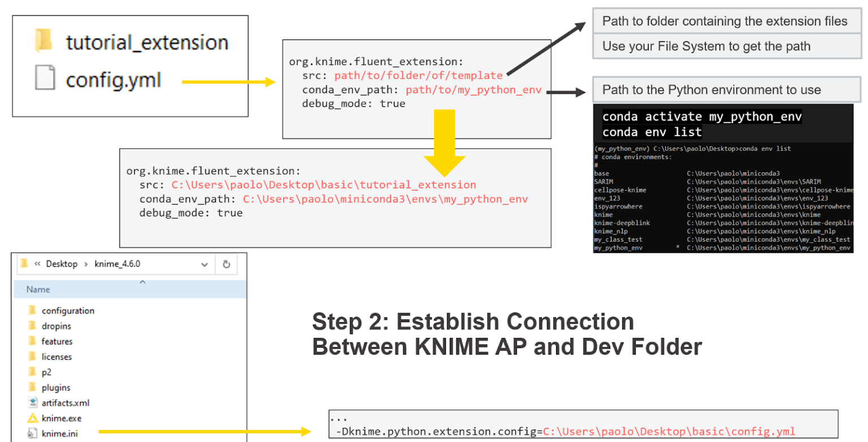Click the double chevron before Desktop breadcrumb
Image resolution: width=868 pixels, height=442 pixels.
pyautogui.click(x=37, y=264)
